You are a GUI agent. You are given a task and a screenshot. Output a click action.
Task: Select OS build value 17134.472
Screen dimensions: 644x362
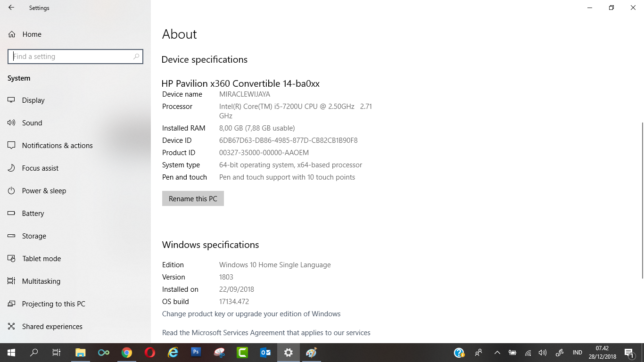click(234, 302)
